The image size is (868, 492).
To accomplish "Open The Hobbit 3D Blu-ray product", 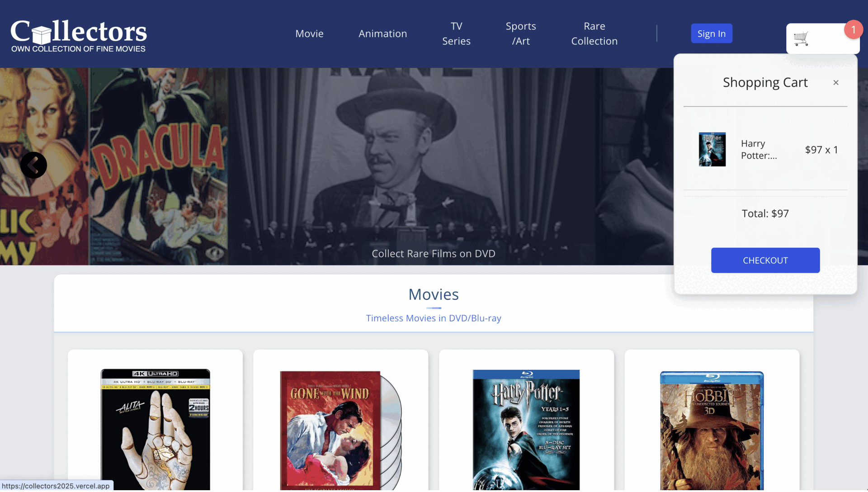I will click(712, 431).
